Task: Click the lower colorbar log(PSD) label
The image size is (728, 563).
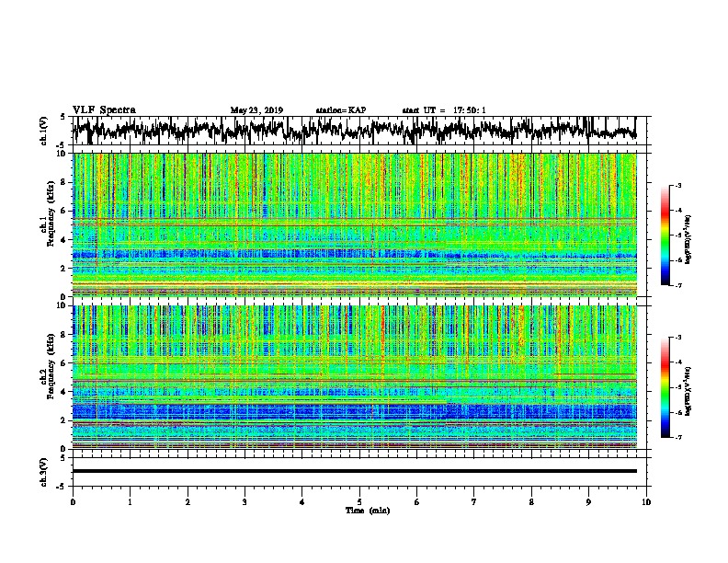Action: [688, 391]
